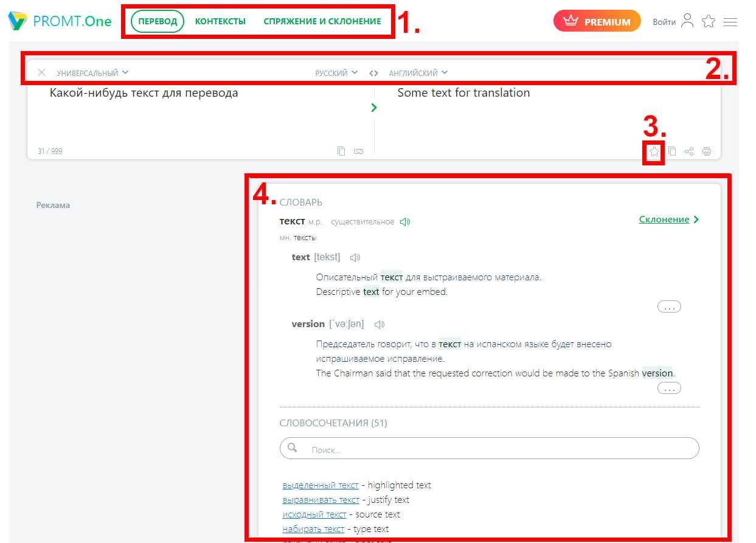Click the PREMIUM button

(597, 21)
